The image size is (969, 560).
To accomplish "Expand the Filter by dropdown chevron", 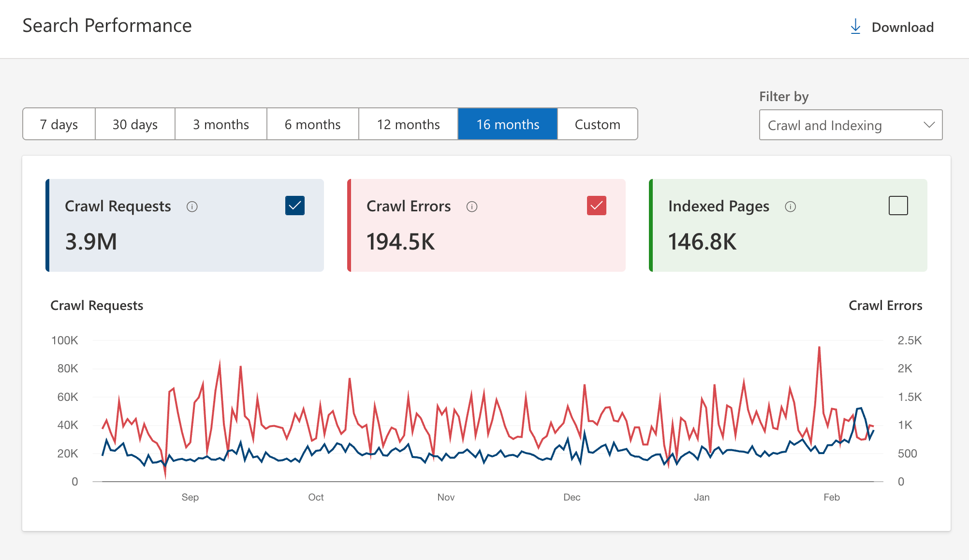I will pos(929,125).
